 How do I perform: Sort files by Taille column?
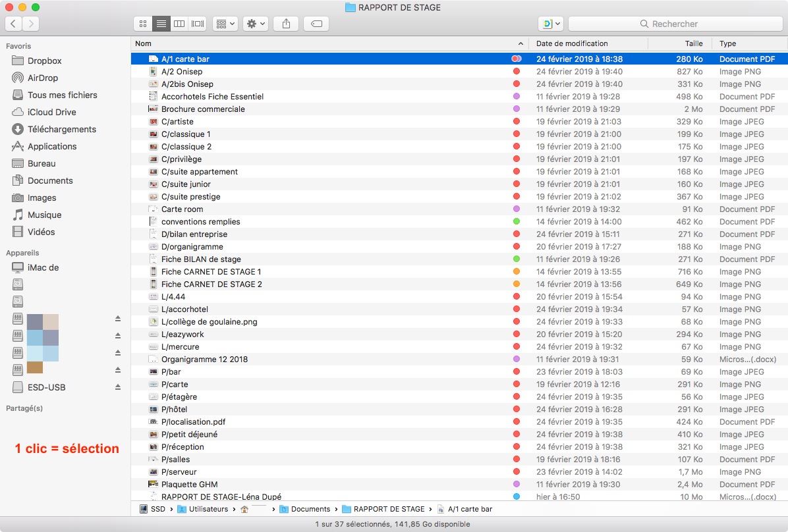click(693, 43)
